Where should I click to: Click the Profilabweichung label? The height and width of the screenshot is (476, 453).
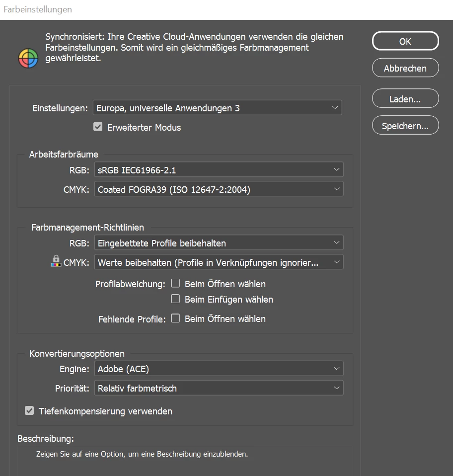pyautogui.click(x=130, y=284)
